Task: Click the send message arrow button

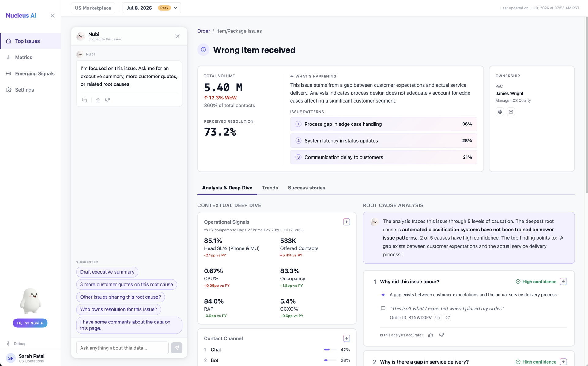Action: pyautogui.click(x=177, y=348)
